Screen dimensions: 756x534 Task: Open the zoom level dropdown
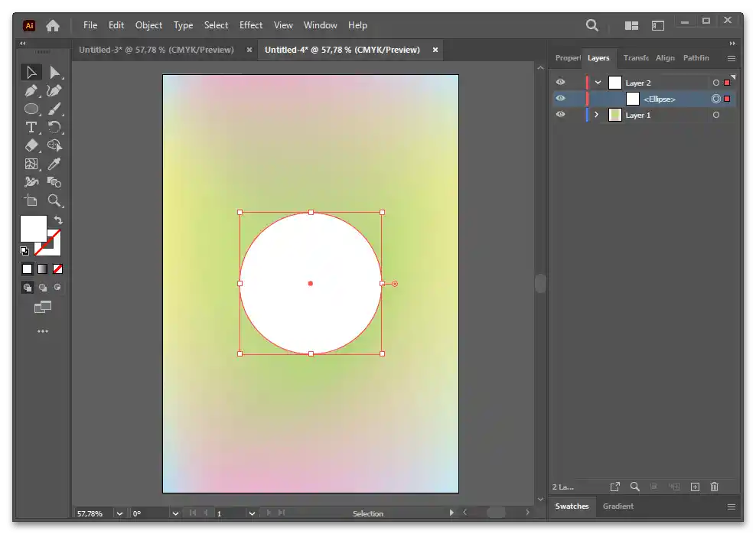pyautogui.click(x=119, y=513)
